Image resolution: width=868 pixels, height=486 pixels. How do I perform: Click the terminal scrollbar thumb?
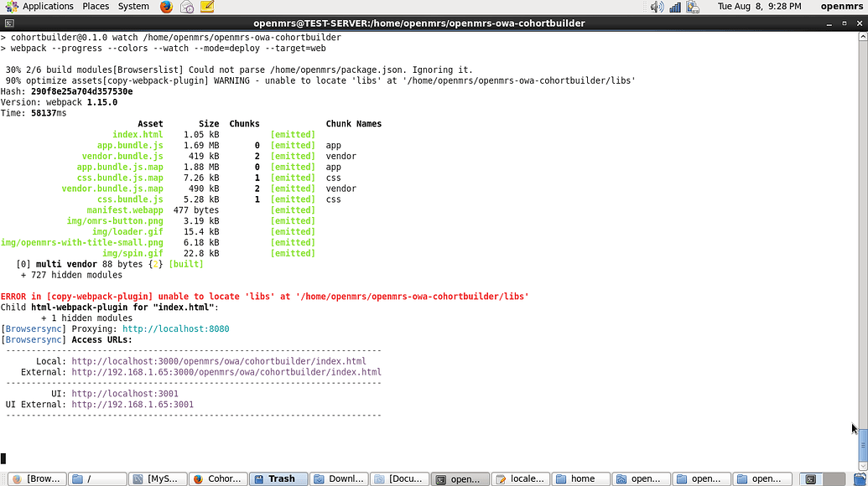(862, 445)
